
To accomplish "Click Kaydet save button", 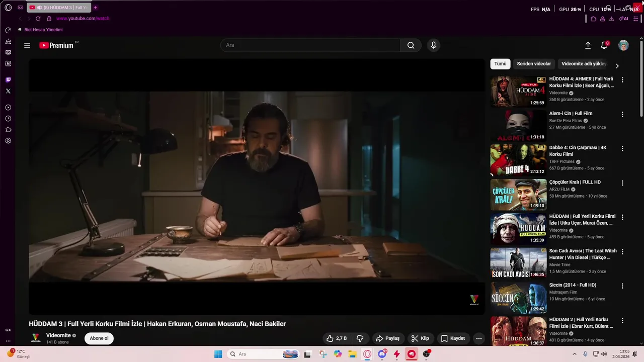I will (453, 338).
